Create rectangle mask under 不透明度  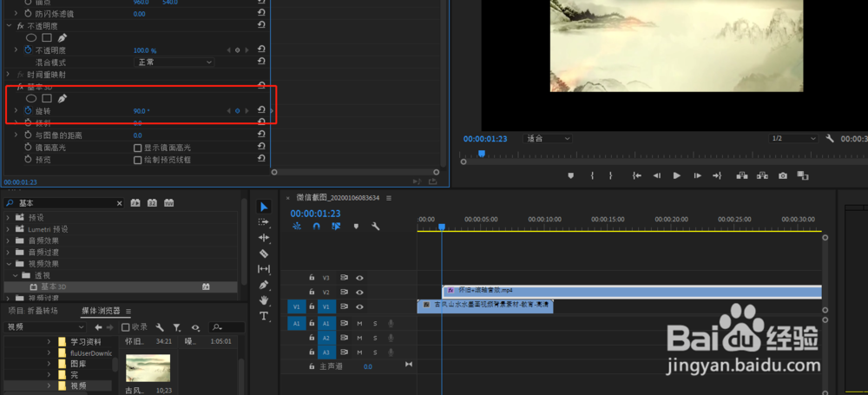tap(47, 37)
